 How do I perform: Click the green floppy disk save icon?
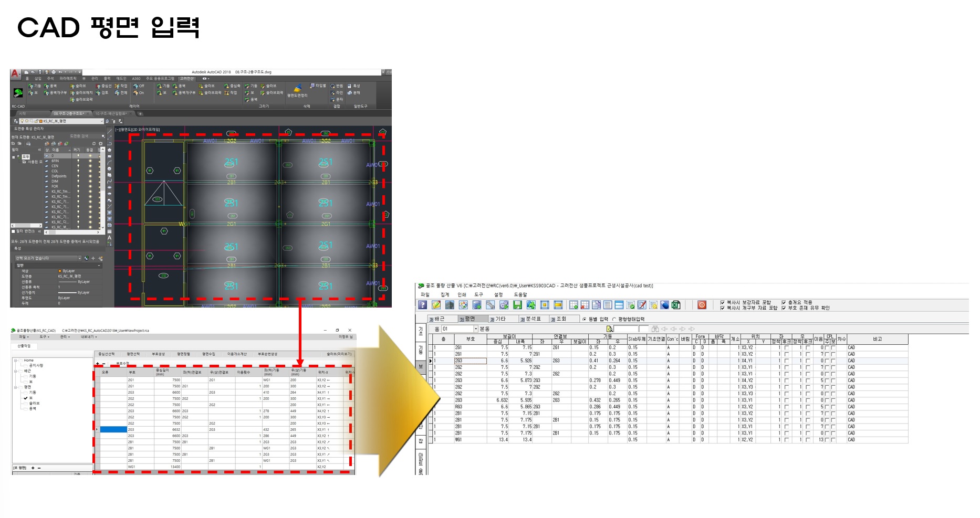point(517,305)
